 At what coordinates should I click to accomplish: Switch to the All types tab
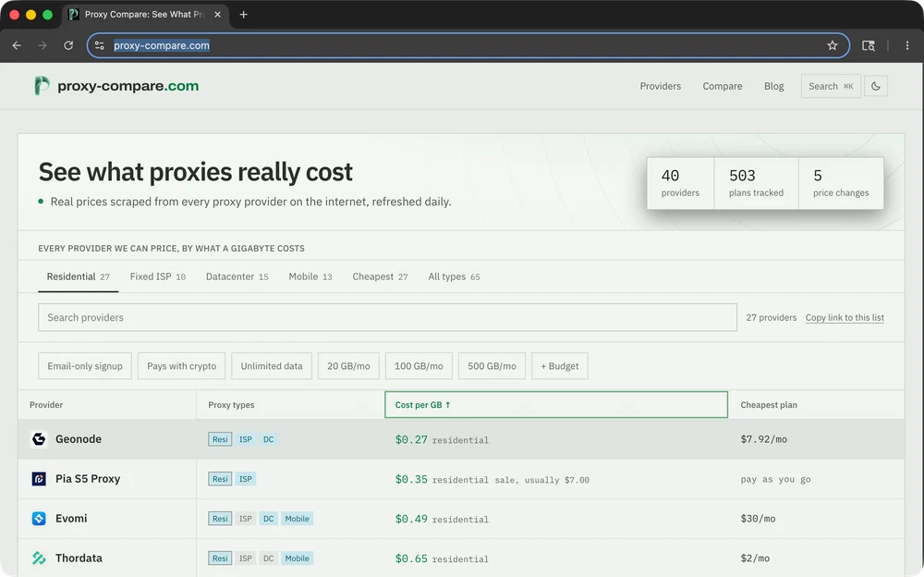[x=454, y=276]
